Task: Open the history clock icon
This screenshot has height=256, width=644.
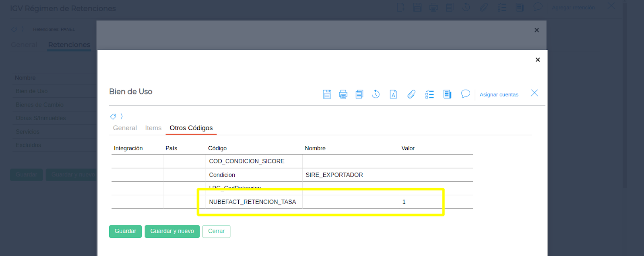Action: (376, 94)
